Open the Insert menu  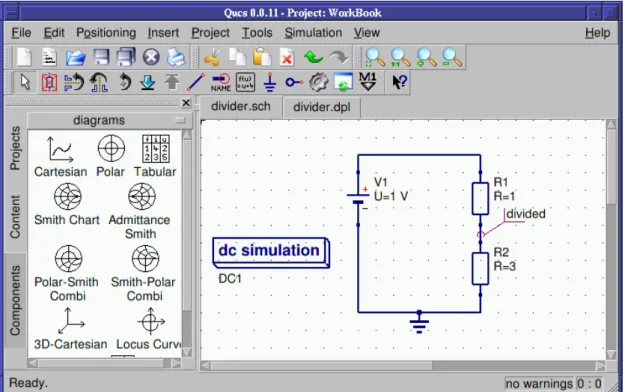163,33
